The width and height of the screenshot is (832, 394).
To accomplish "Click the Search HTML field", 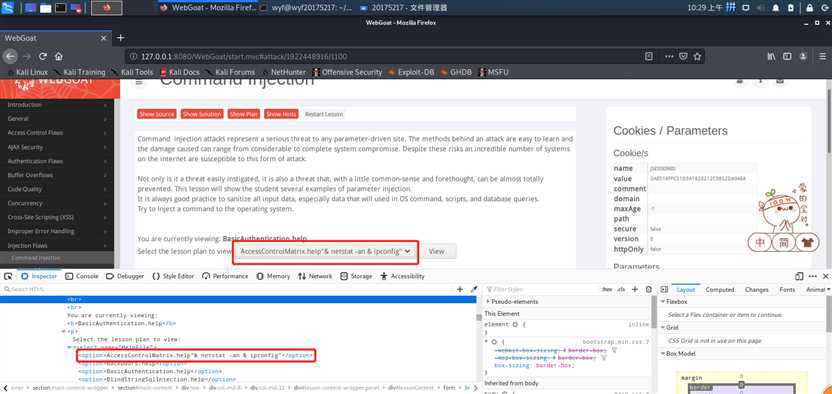I will (228, 290).
